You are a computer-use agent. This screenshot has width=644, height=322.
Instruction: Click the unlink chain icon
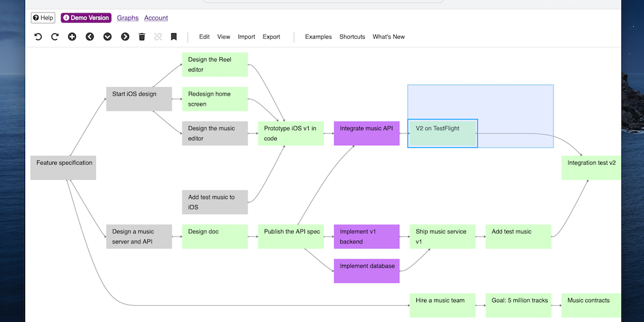click(x=158, y=37)
